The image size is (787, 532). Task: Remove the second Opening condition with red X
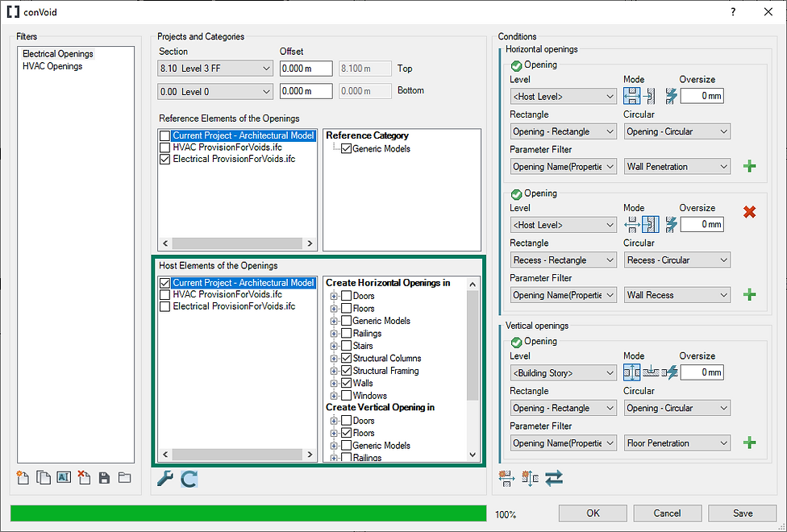click(x=750, y=212)
